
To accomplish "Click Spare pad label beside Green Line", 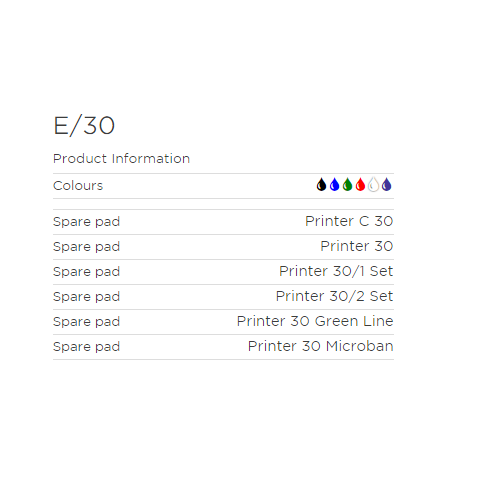I will click(86, 322).
